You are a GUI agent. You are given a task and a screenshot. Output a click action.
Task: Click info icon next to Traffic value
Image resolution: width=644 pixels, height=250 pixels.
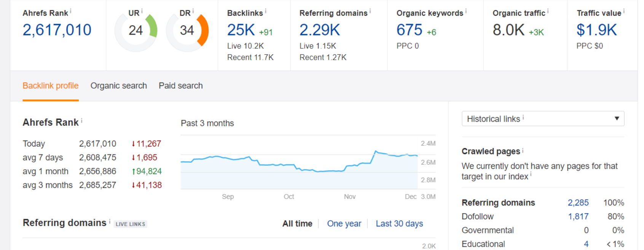pos(623,11)
